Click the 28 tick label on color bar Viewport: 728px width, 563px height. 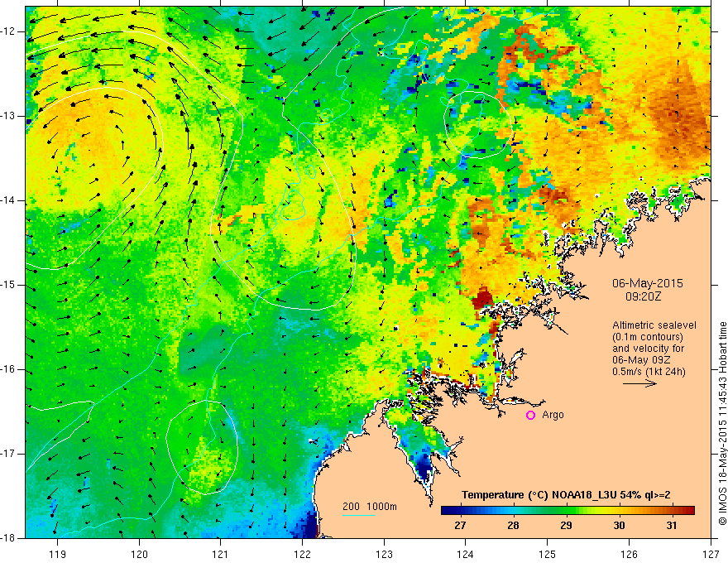click(513, 526)
